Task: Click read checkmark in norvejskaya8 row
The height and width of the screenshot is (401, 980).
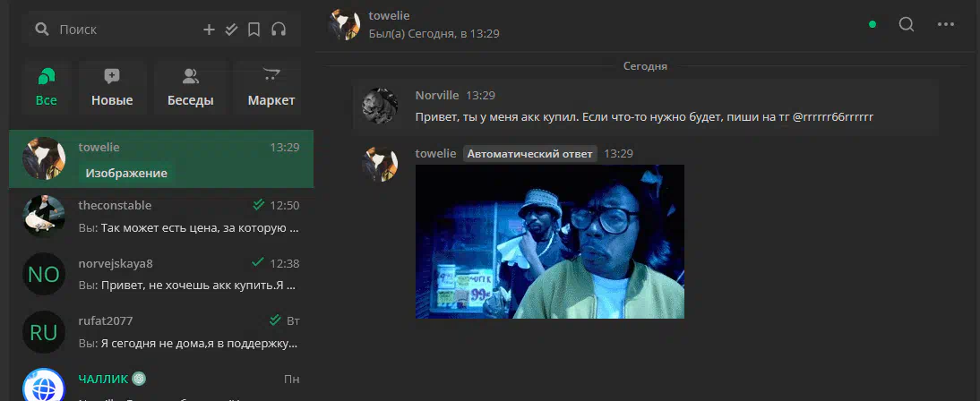Action: [257, 262]
